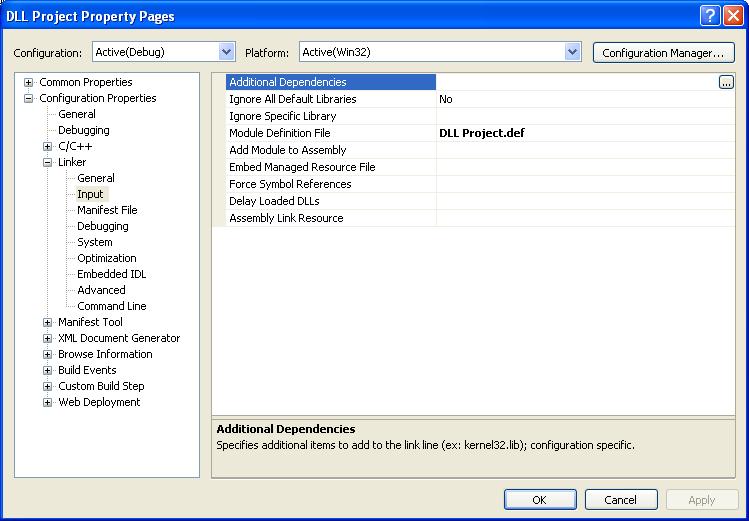The width and height of the screenshot is (749, 521).
Task: Collapse the Configuration Properties node
Action: point(29,98)
